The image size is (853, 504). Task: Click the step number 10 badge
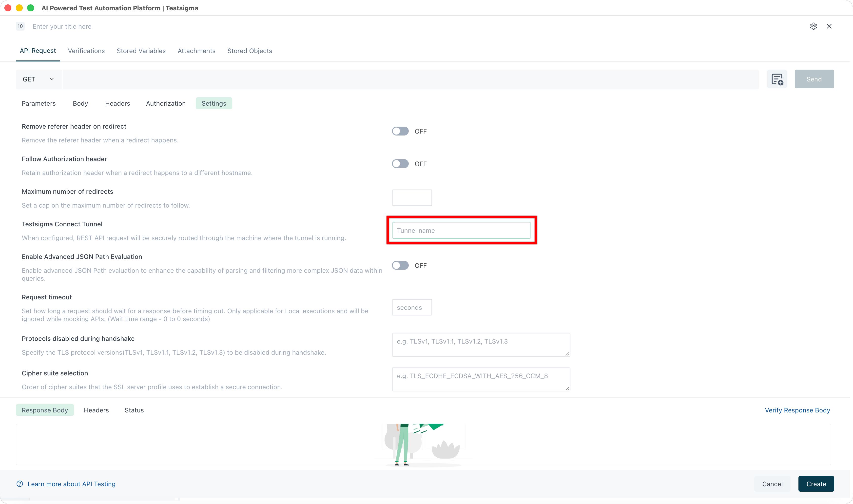[20, 26]
